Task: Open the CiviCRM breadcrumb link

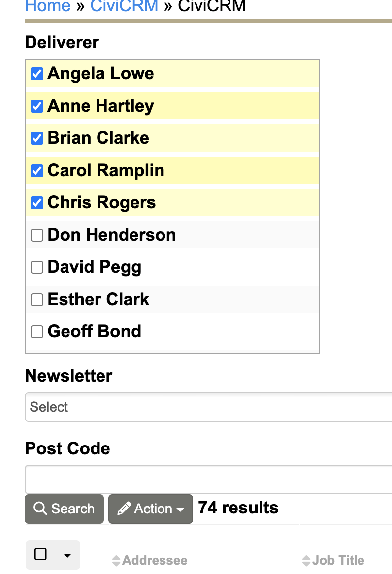Action: [x=124, y=6]
